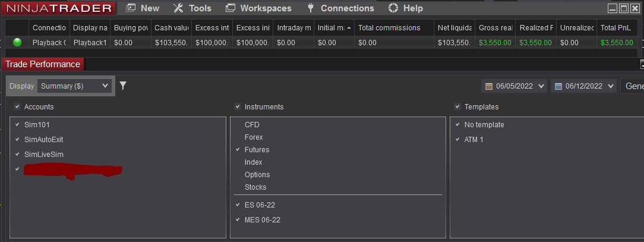Click the Generate button
644x242 pixels.
coord(634,86)
